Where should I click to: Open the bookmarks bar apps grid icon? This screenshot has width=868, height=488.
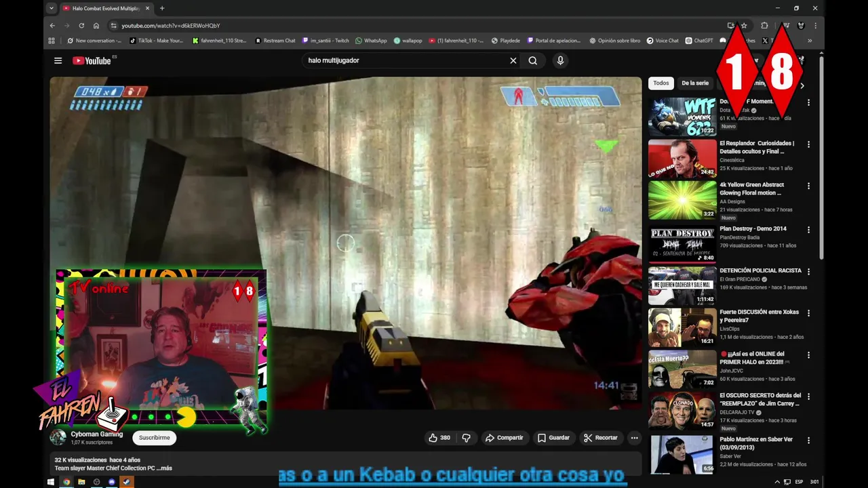click(x=52, y=41)
